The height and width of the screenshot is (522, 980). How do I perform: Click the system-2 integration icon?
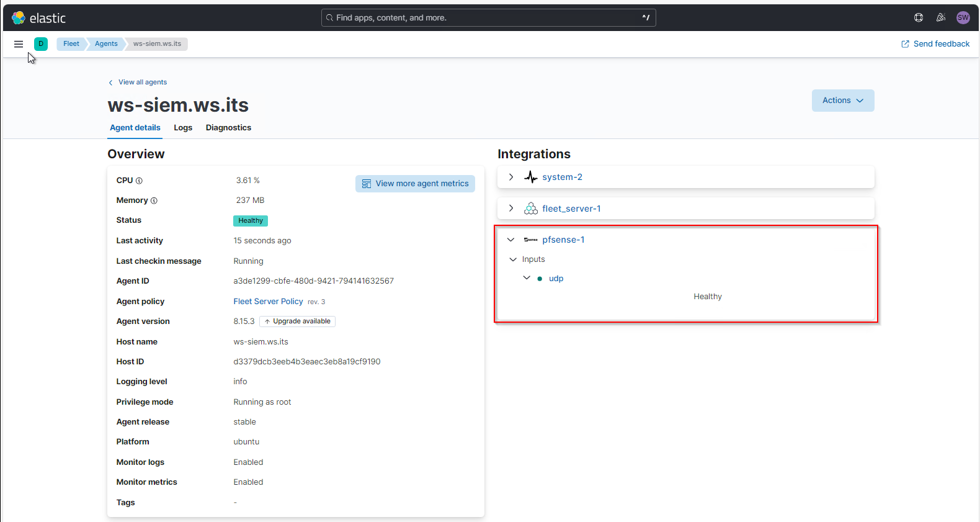[531, 177]
